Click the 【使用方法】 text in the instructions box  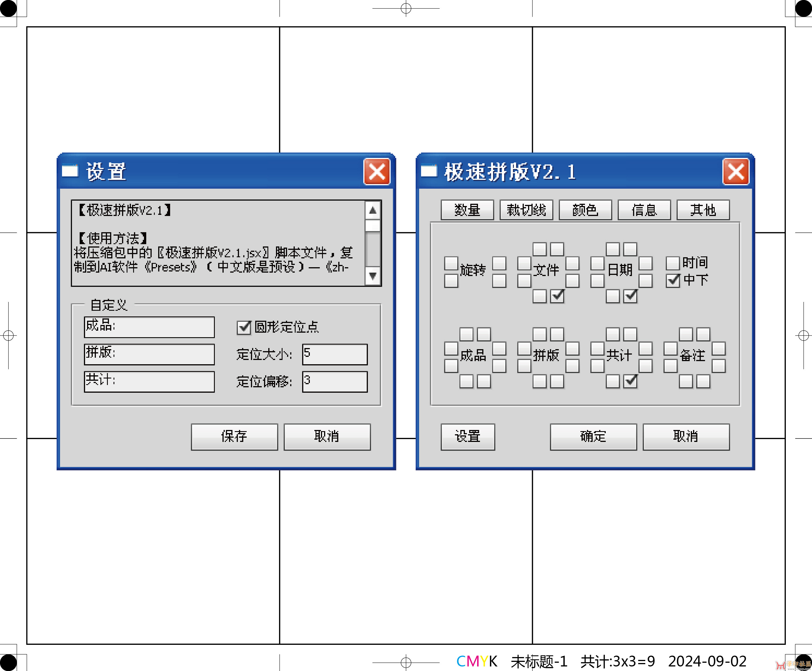pos(112,238)
